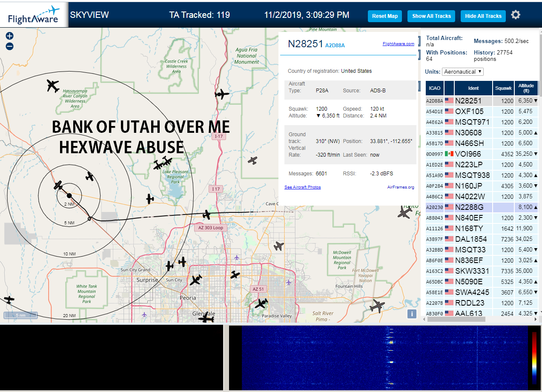The height and width of the screenshot is (392, 542).
Task: Zoom in the map with the plus icon
Action: 9,36
